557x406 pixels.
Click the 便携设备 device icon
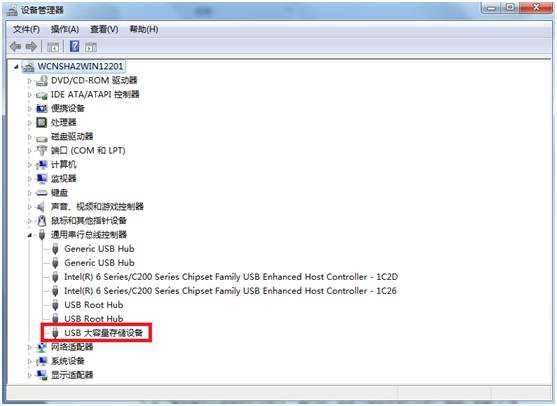(42, 109)
